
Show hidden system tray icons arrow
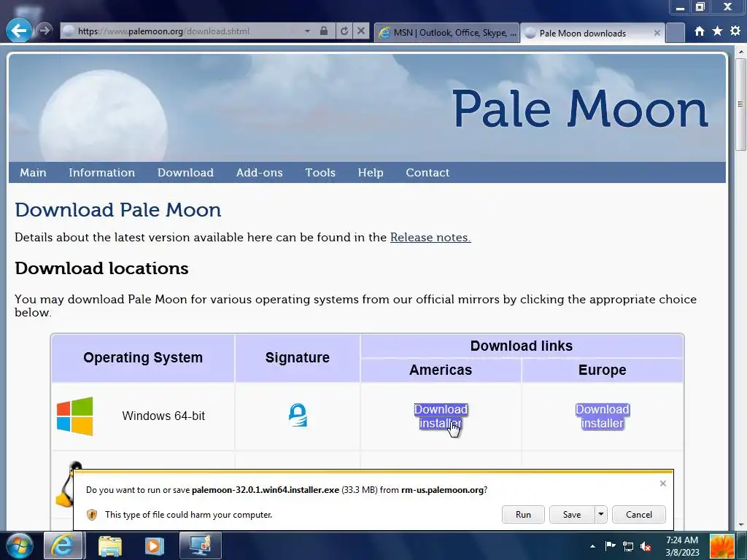click(592, 546)
